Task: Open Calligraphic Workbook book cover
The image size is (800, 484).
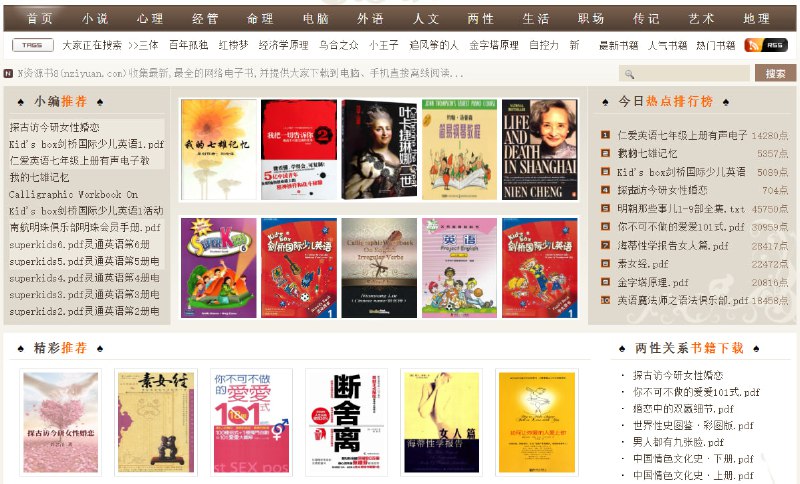Action: point(379,268)
